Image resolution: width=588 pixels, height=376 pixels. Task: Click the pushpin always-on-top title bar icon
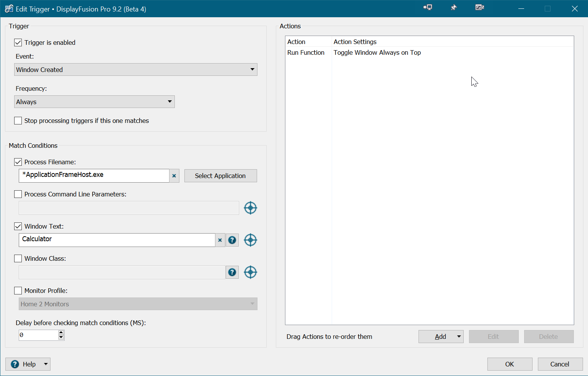pos(454,8)
